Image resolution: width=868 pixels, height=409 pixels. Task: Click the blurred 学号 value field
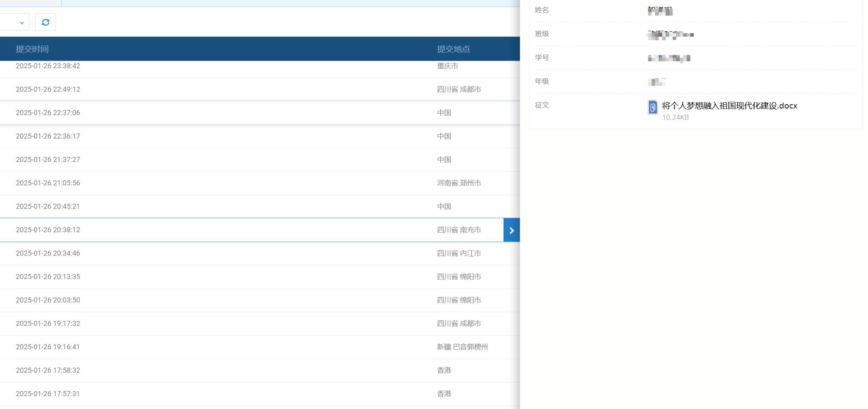(669, 58)
